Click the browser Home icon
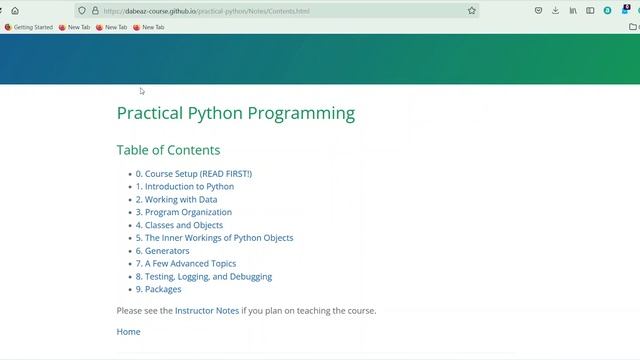This screenshot has height=360, width=640. 15,11
